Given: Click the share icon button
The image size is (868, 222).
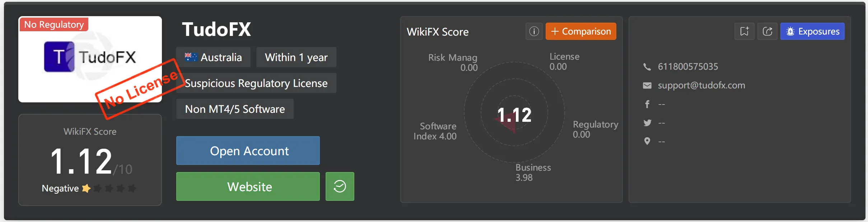Looking at the screenshot, I should (x=767, y=31).
